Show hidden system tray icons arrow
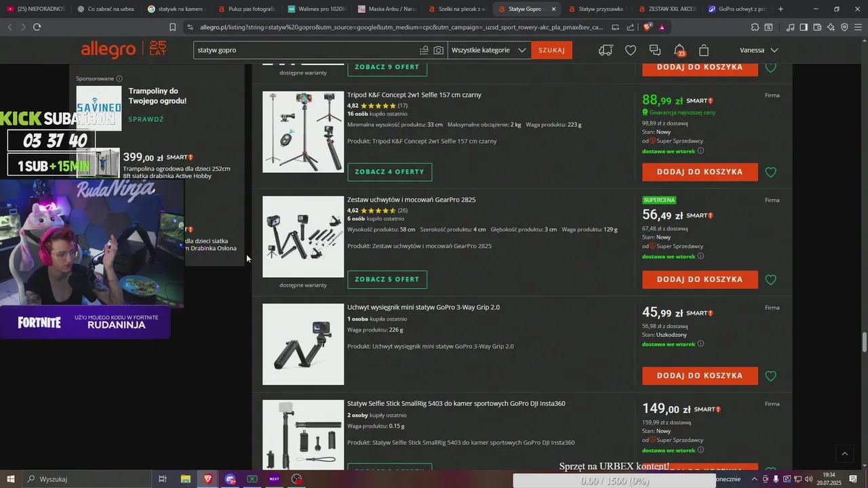868x488 pixels. (x=753, y=479)
